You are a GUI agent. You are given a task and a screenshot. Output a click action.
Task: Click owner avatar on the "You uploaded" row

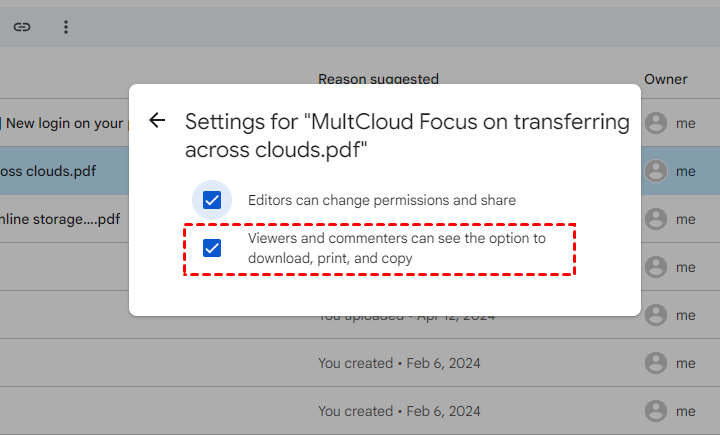656,314
